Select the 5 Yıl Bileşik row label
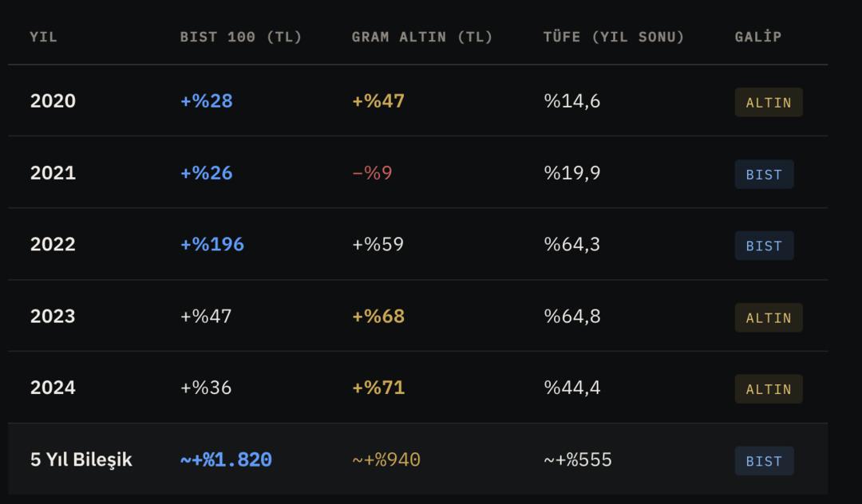The image size is (862, 504). click(x=81, y=459)
